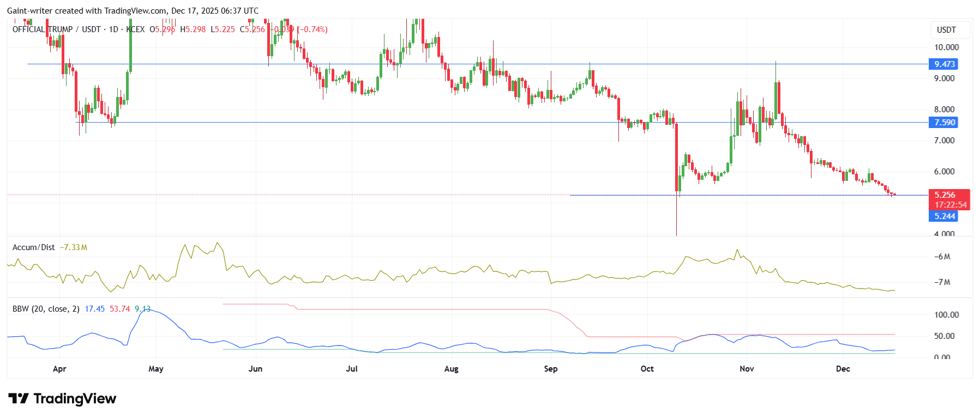Click the Jun label on time axis

(x=255, y=369)
